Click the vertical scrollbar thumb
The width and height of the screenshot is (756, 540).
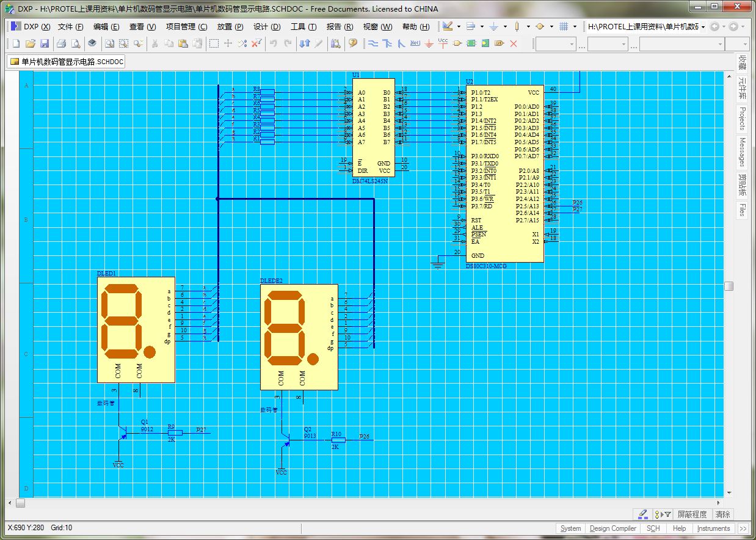coord(729,286)
